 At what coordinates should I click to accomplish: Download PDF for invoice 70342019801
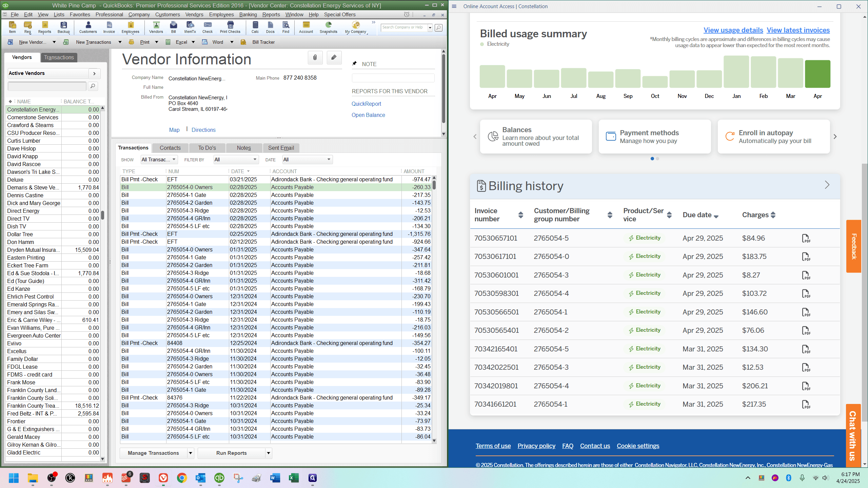(806, 386)
